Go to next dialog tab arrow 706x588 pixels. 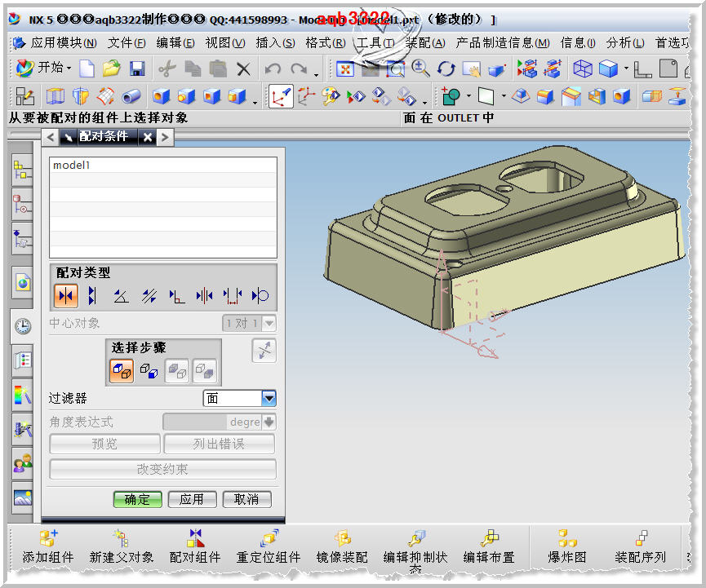[165, 137]
